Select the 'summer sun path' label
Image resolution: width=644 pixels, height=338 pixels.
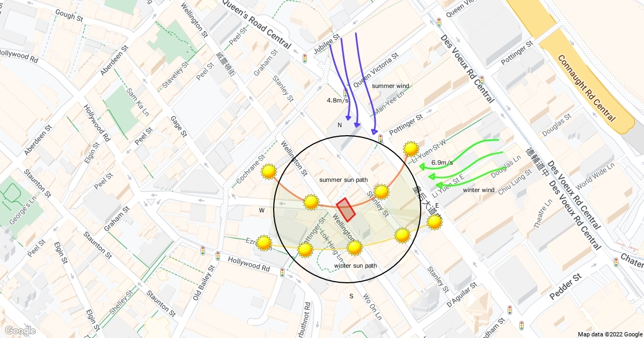pyautogui.click(x=343, y=179)
